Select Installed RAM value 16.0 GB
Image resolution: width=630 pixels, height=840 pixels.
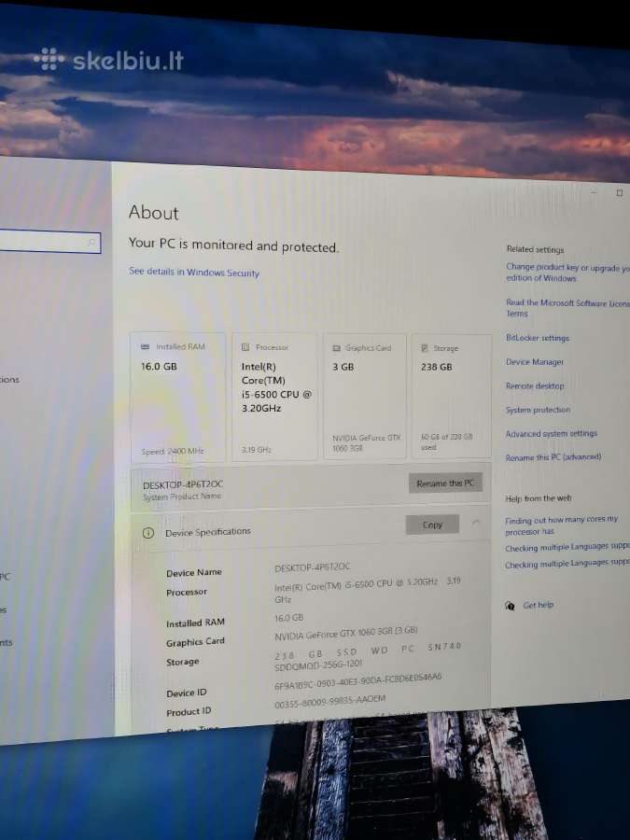tap(288, 618)
